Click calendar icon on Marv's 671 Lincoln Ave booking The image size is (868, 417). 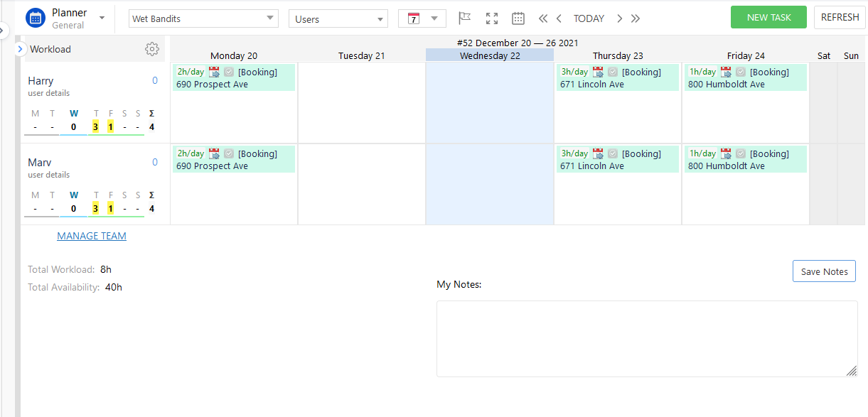598,153
